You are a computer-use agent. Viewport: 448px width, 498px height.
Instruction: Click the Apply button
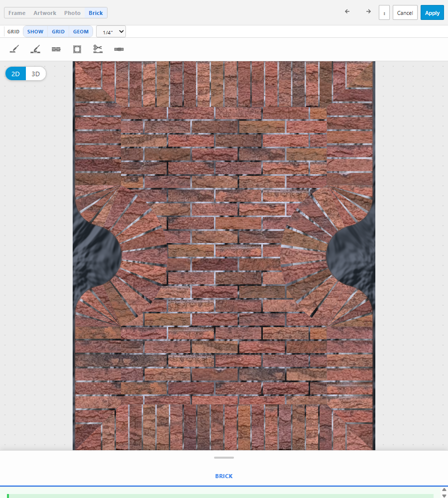pyautogui.click(x=432, y=13)
